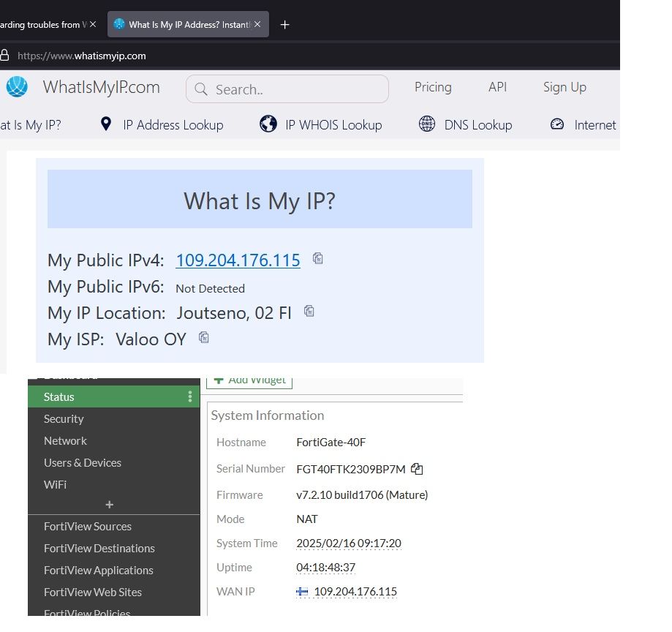This screenshot has height=632, width=672.
Task: Click firmware version v7.2.10 build1706
Action: pyautogui.click(x=362, y=494)
